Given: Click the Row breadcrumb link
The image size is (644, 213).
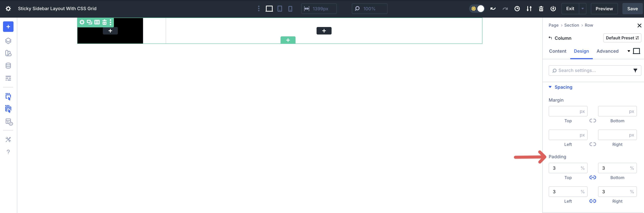Looking at the screenshot, I should [589, 25].
